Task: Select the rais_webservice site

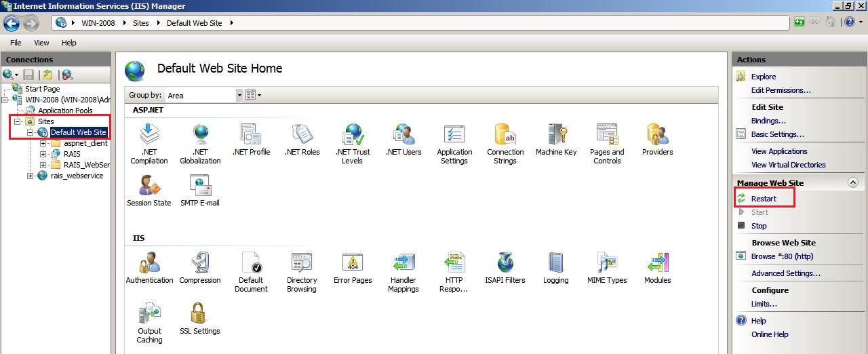Action: pos(77,176)
